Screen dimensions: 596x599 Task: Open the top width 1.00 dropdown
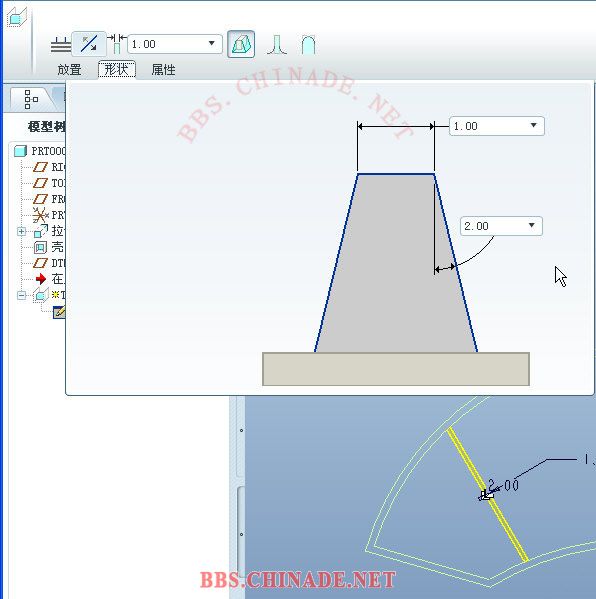coord(533,126)
